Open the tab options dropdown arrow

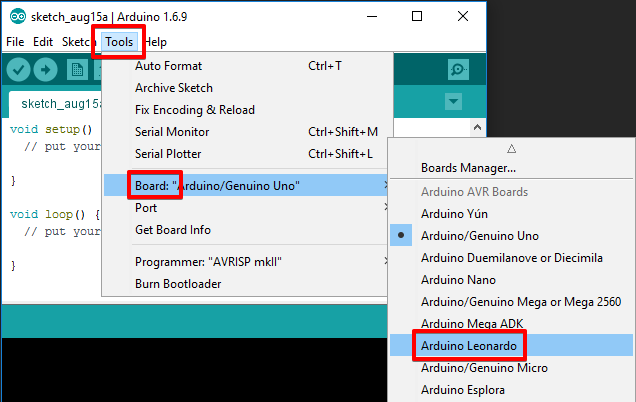(x=453, y=101)
